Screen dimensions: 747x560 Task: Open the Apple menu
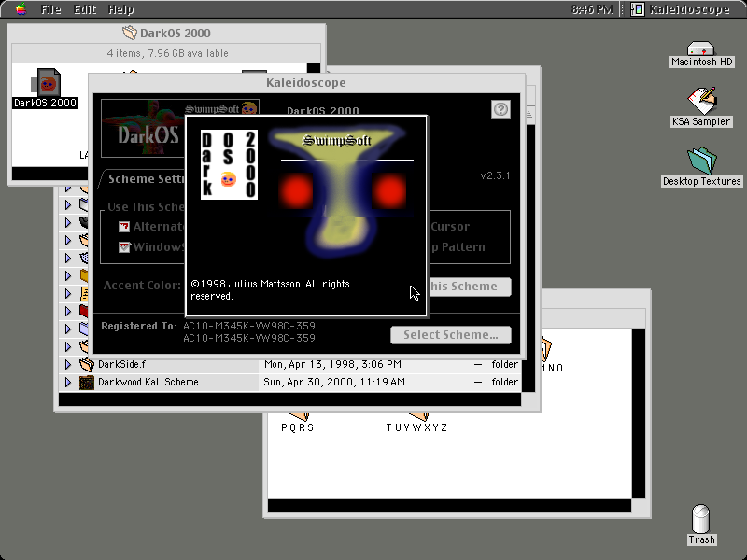pyautogui.click(x=21, y=9)
